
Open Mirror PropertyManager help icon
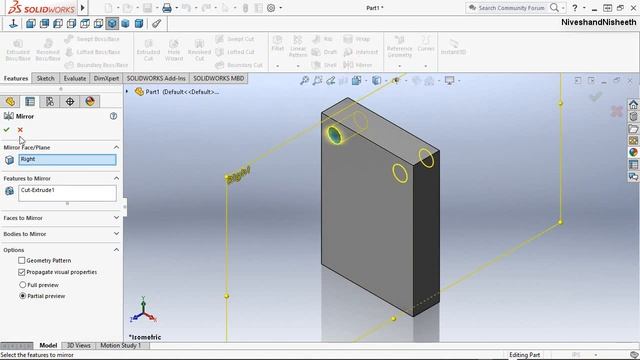[x=113, y=116]
